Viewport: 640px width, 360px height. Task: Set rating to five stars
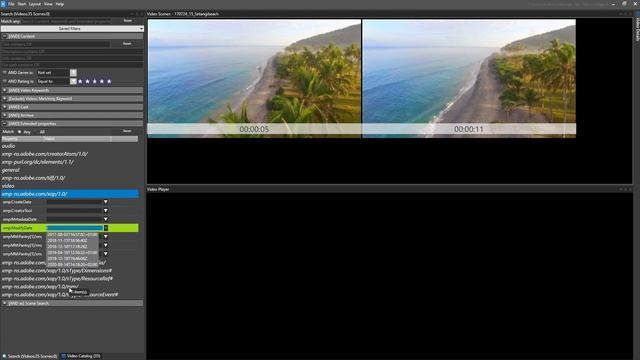[109, 82]
